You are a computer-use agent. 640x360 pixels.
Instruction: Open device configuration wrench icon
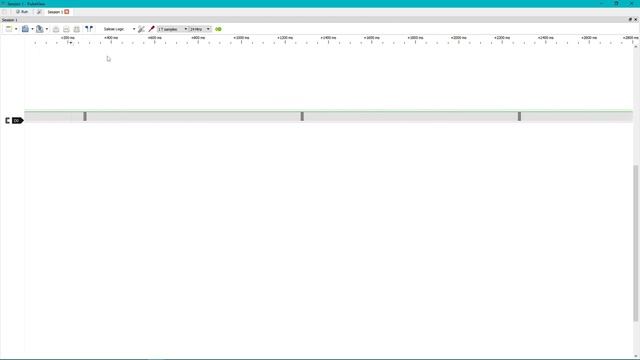click(141, 29)
